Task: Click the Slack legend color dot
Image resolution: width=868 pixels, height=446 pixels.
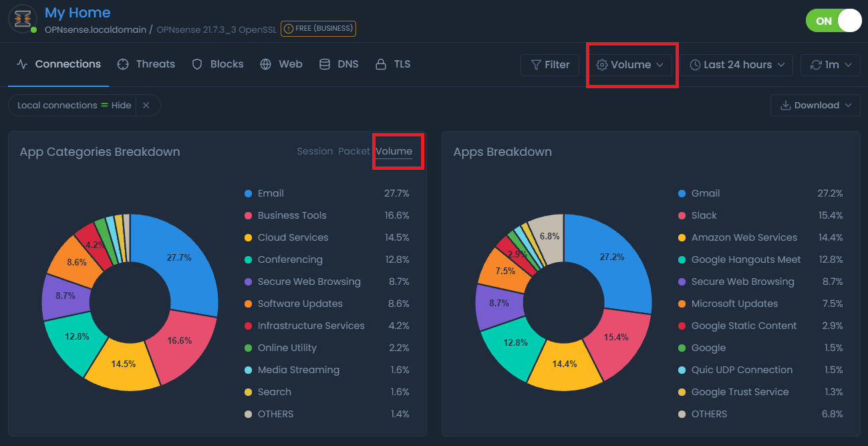Action: click(x=682, y=215)
